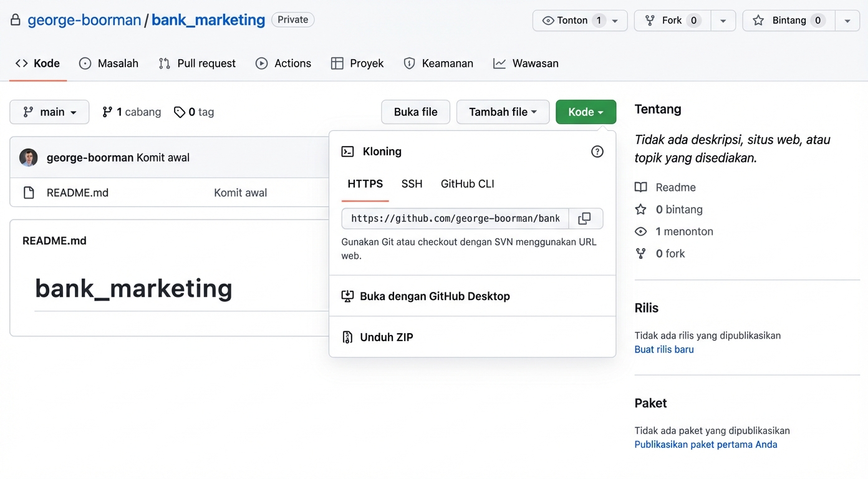Click the terminal icon beside Kloning
This screenshot has width=868, height=479.
pyautogui.click(x=348, y=152)
